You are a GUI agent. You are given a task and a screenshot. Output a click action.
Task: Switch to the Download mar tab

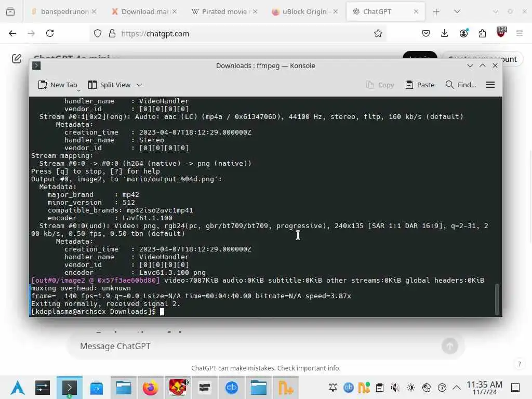coord(144,11)
